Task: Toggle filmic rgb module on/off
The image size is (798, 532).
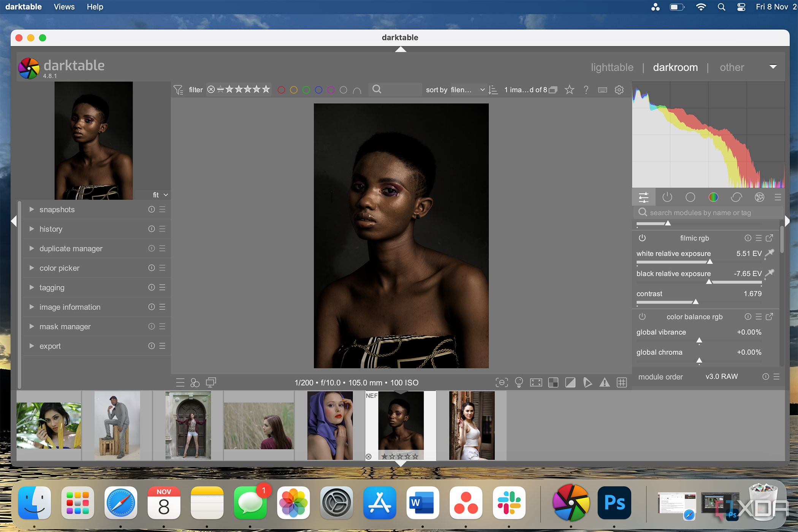Action: pos(643,237)
